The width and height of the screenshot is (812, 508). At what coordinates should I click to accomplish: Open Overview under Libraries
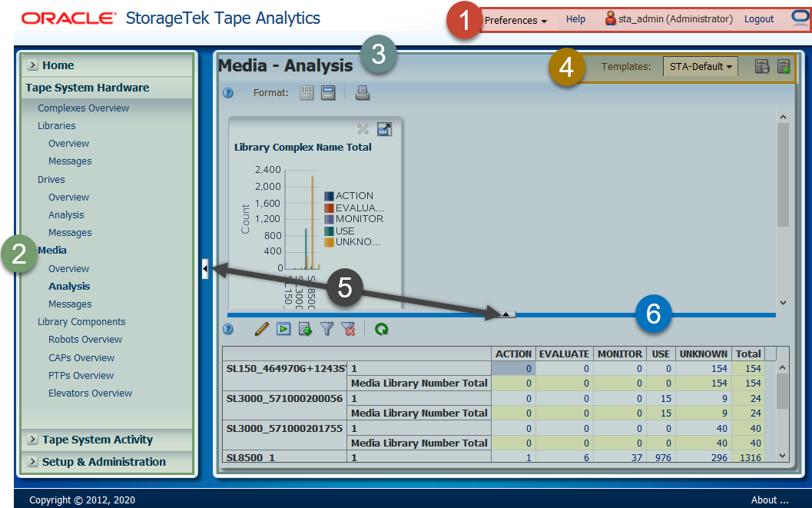[x=68, y=144]
